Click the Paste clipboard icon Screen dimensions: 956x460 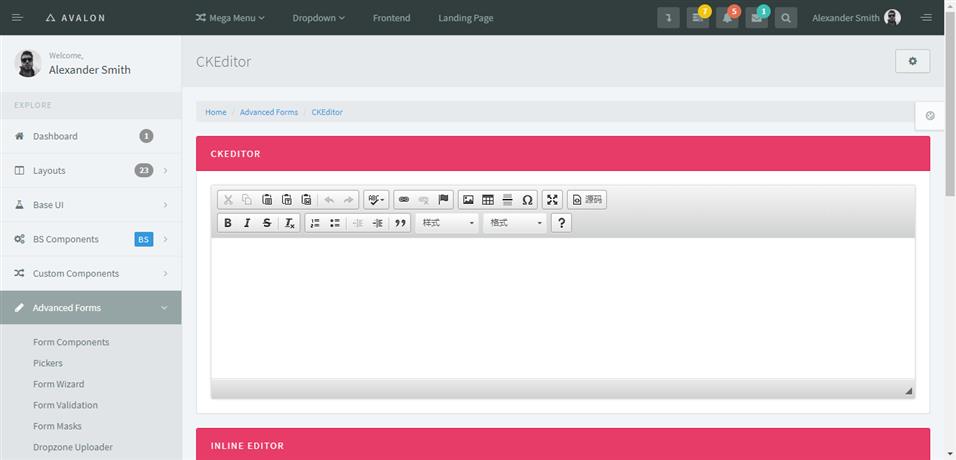tap(266, 199)
